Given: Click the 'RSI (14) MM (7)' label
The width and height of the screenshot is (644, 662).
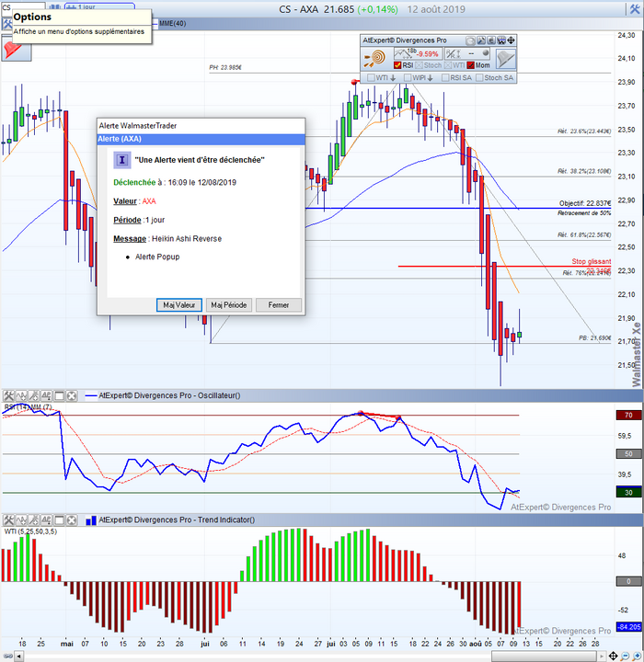Looking at the screenshot, I should click(x=28, y=407).
